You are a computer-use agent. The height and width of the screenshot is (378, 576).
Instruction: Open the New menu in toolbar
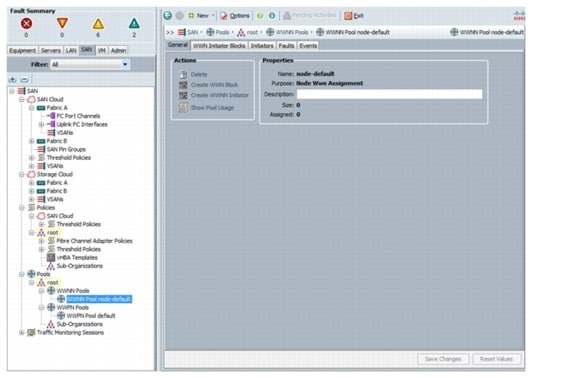click(201, 15)
